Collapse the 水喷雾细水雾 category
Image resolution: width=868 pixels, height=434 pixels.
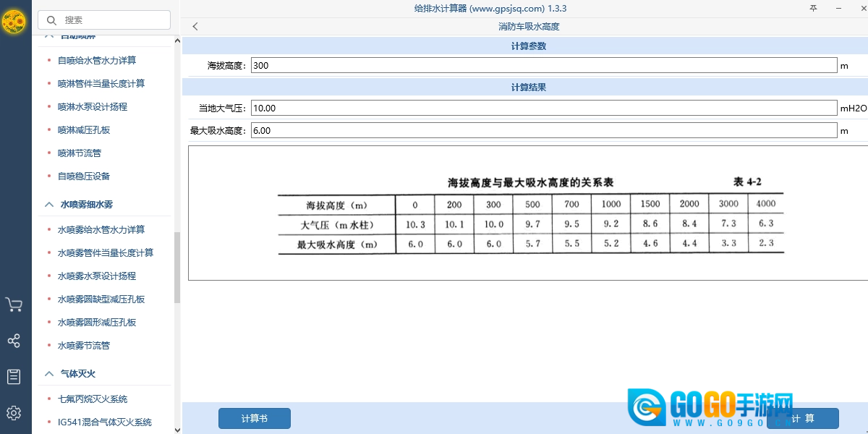(x=49, y=205)
